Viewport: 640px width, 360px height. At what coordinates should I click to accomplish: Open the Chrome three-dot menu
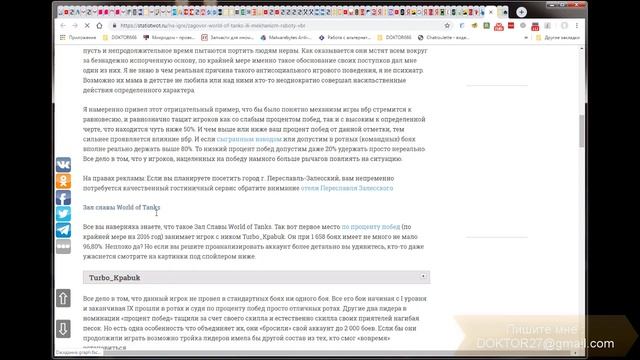tap(577, 25)
